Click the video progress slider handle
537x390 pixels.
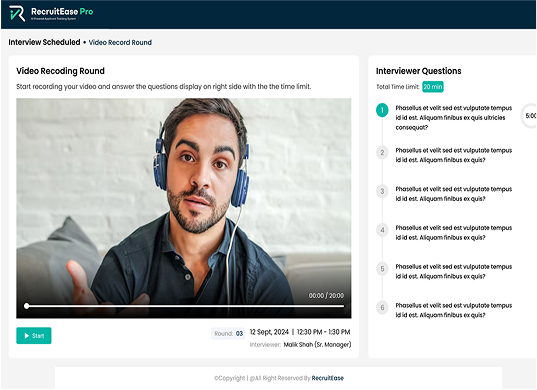pos(26,306)
